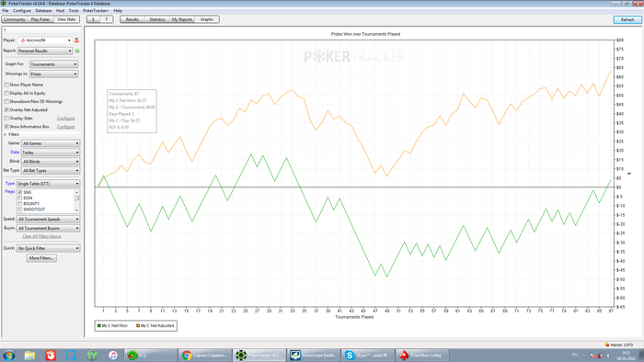Image resolution: width=644 pixels, height=362 pixels.
Task: Open the Blind All Blinds dropdown
Action: [51, 162]
